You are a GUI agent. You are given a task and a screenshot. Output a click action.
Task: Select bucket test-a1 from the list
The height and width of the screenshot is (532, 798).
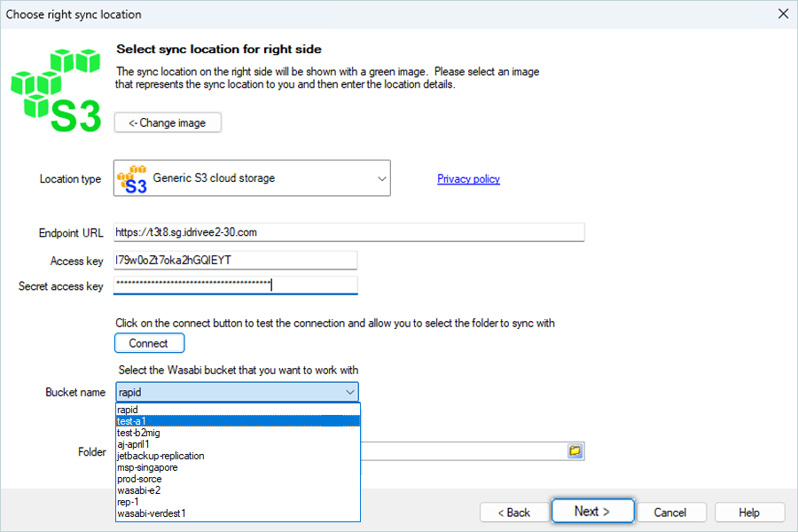click(238, 421)
